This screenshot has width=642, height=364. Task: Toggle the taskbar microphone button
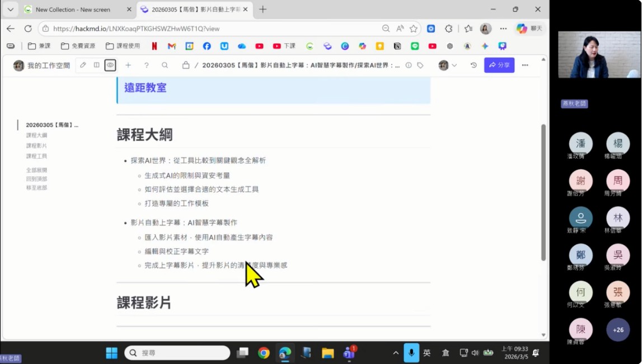411,353
